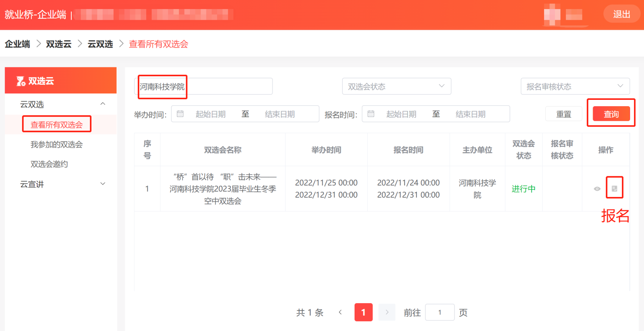Click the fair name cell of row 1

click(223, 189)
